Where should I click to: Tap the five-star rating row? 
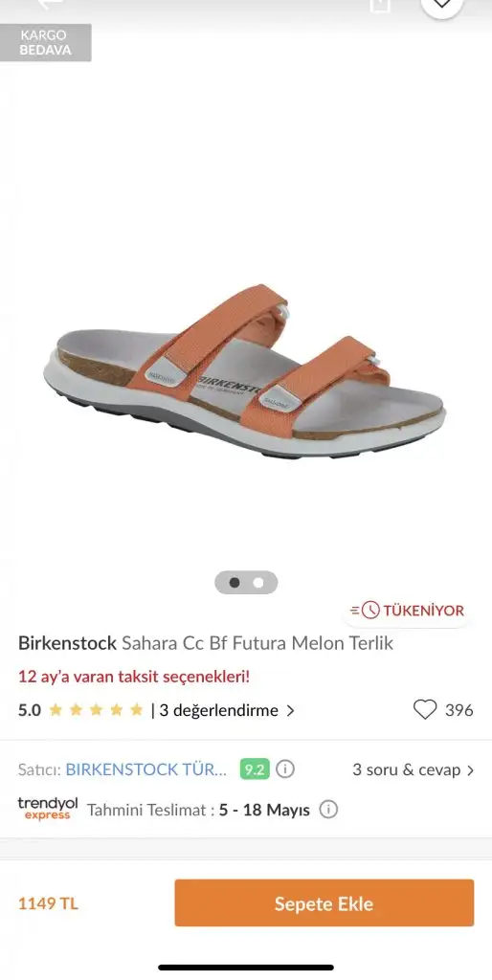(x=97, y=710)
